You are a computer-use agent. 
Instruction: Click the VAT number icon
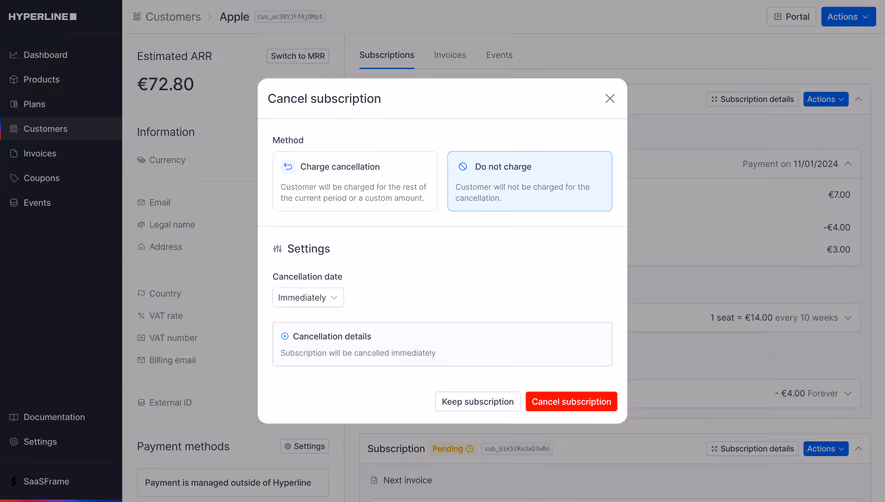click(x=141, y=338)
